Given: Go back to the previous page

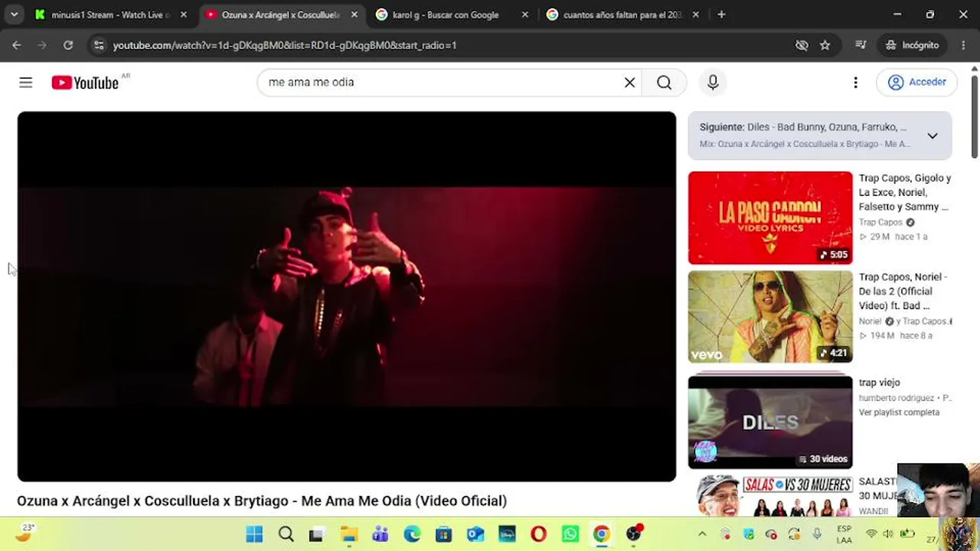Looking at the screenshot, I should (17, 45).
